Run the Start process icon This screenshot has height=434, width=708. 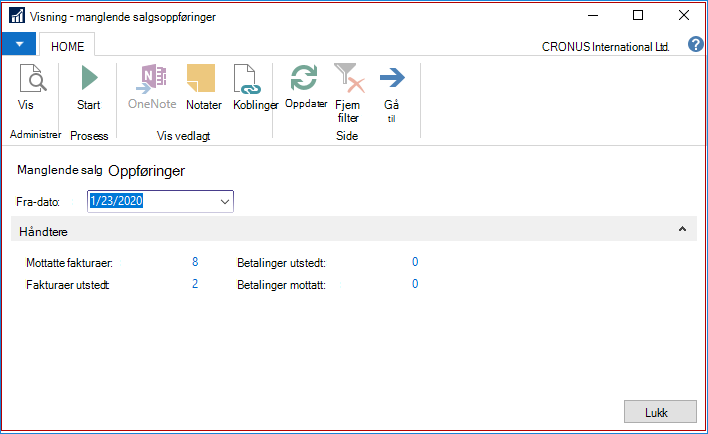point(89,79)
